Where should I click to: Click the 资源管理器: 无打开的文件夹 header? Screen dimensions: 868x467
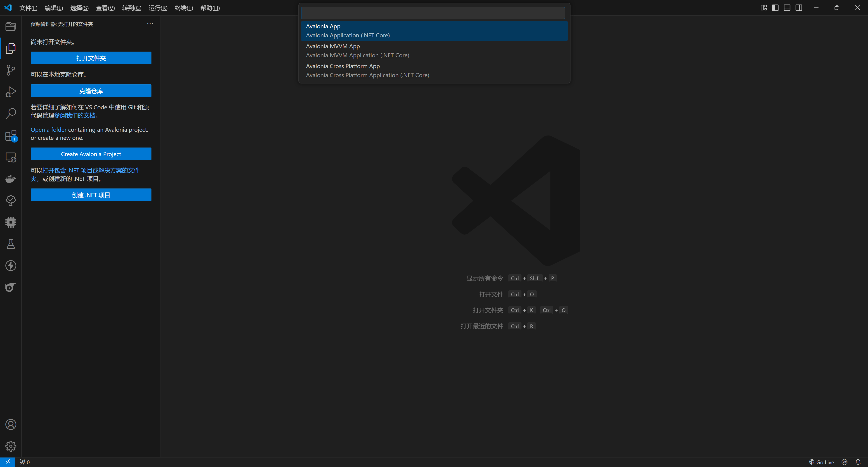tap(62, 24)
